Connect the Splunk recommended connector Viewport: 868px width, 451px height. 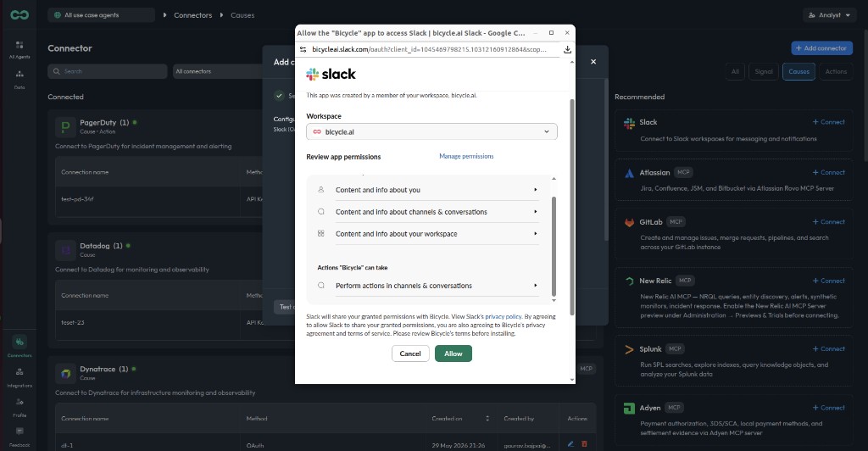pos(829,348)
